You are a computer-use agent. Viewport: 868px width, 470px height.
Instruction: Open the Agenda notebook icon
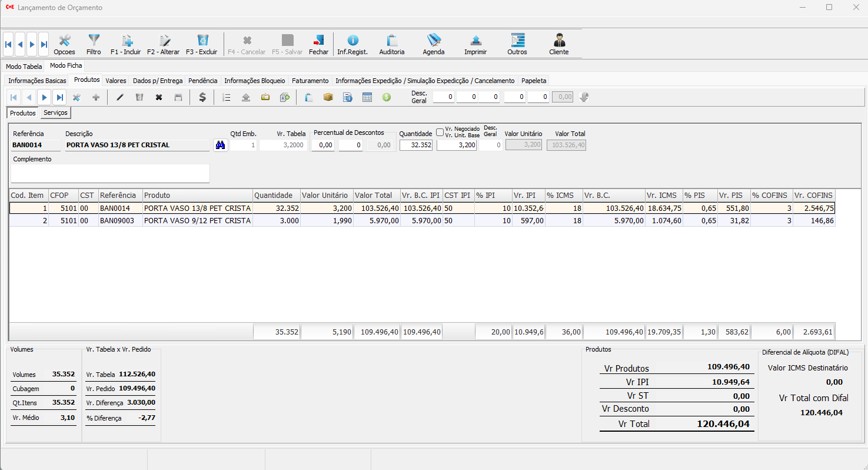point(433,44)
